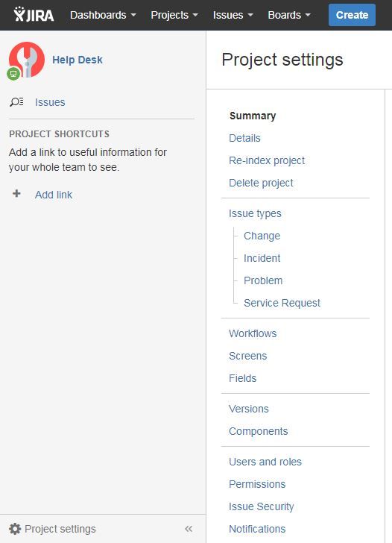Open the Service Request issue type

coord(282,303)
